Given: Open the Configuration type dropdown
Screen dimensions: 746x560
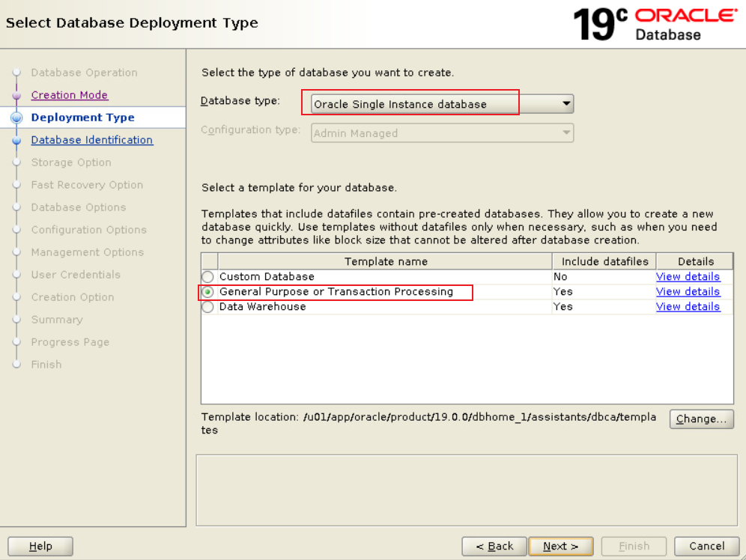Looking at the screenshot, I should coord(442,133).
